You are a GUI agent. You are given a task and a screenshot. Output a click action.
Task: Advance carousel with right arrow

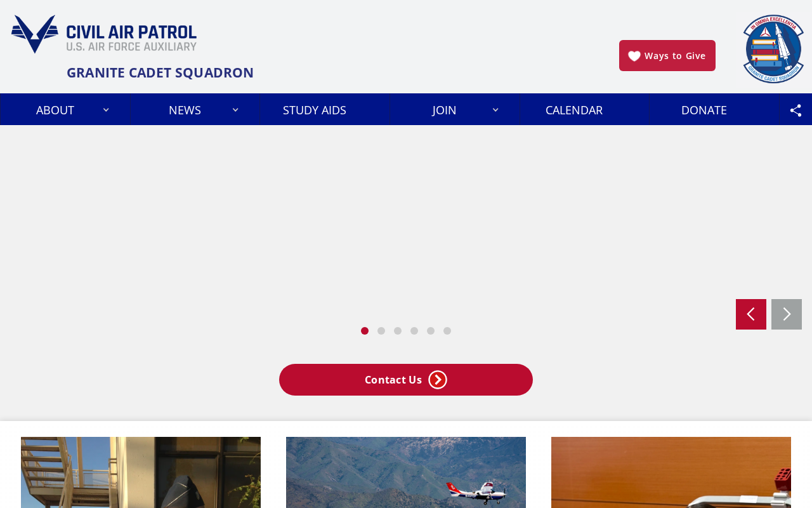[787, 314]
